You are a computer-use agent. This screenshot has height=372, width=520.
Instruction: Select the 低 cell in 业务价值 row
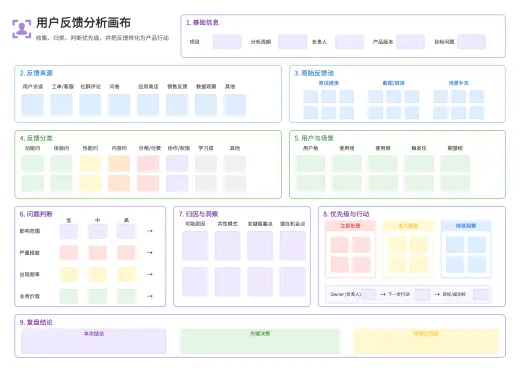tap(69, 296)
